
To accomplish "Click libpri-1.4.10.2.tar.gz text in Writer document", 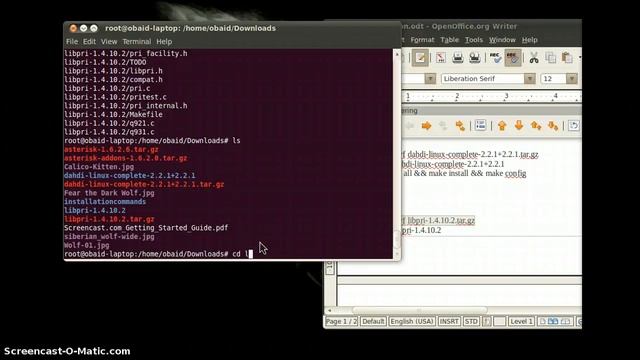I will 441,220.
